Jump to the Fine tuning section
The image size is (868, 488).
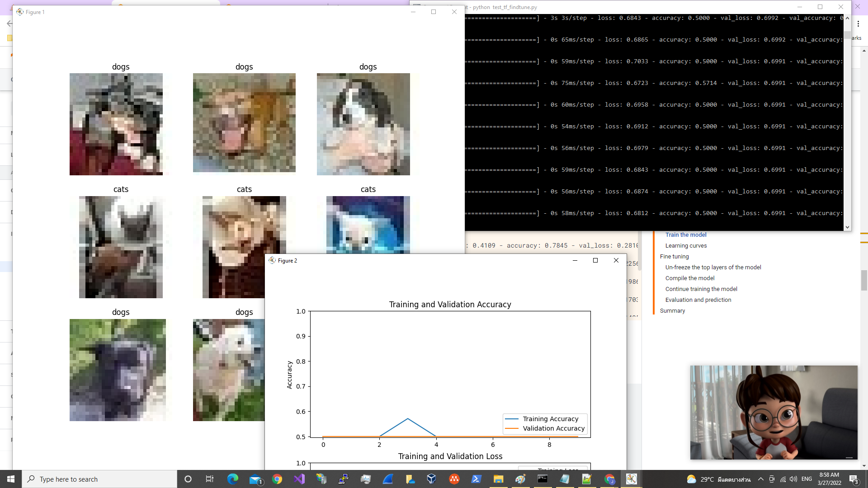pos(674,256)
